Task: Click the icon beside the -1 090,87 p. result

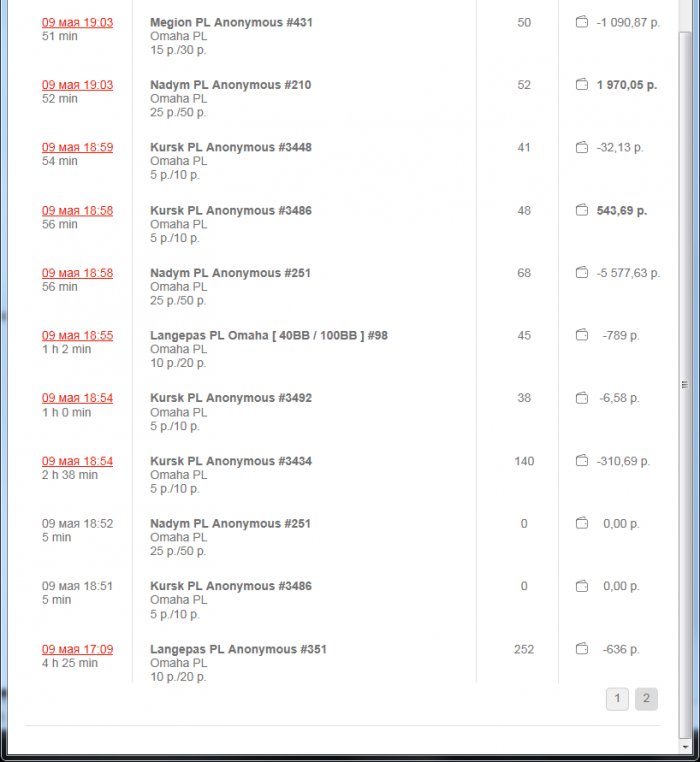Action: (x=581, y=22)
